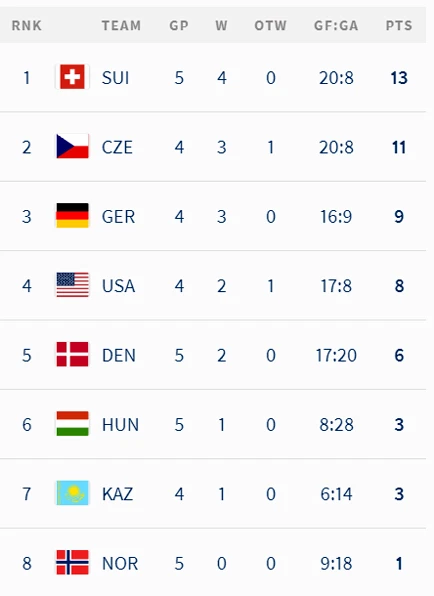This screenshot has height=596, width=434.
Task: Open the GER team link
Action: pos(118,217)
